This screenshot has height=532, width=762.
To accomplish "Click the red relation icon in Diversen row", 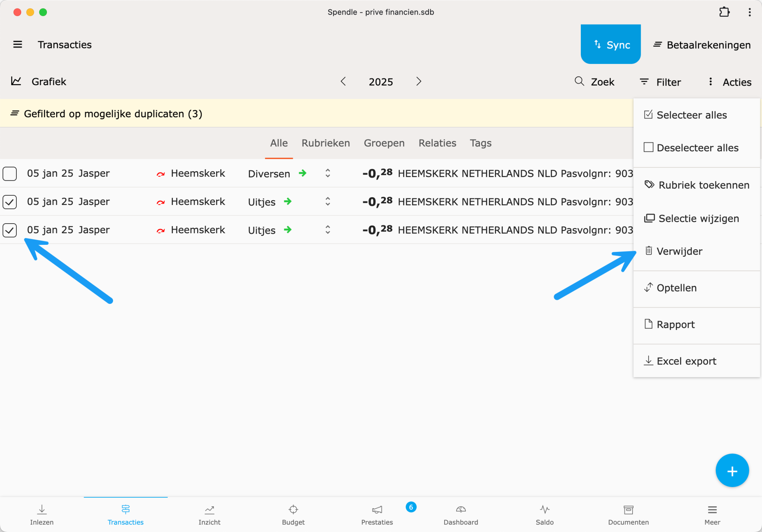I will pyautogui.click(x=161, y=174).
